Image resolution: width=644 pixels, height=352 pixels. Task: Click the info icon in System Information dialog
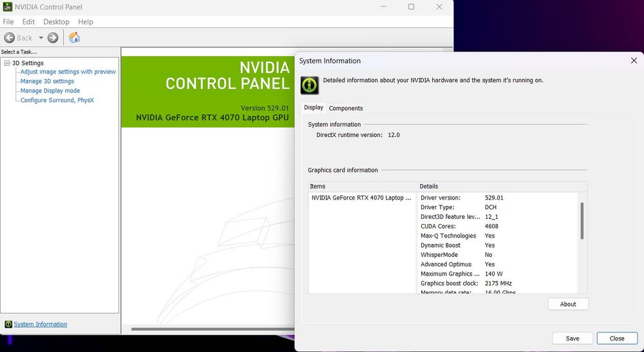click(x=310, y=86)
